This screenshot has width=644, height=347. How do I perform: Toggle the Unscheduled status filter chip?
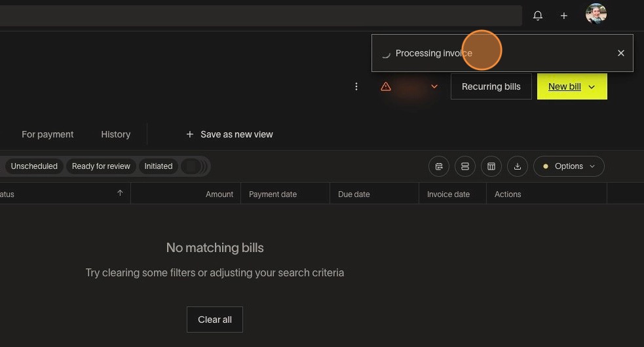pos(34,166)
